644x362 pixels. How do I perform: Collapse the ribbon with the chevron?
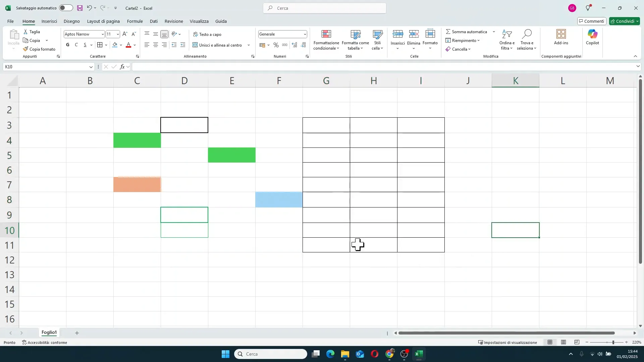tap(635, 56)
